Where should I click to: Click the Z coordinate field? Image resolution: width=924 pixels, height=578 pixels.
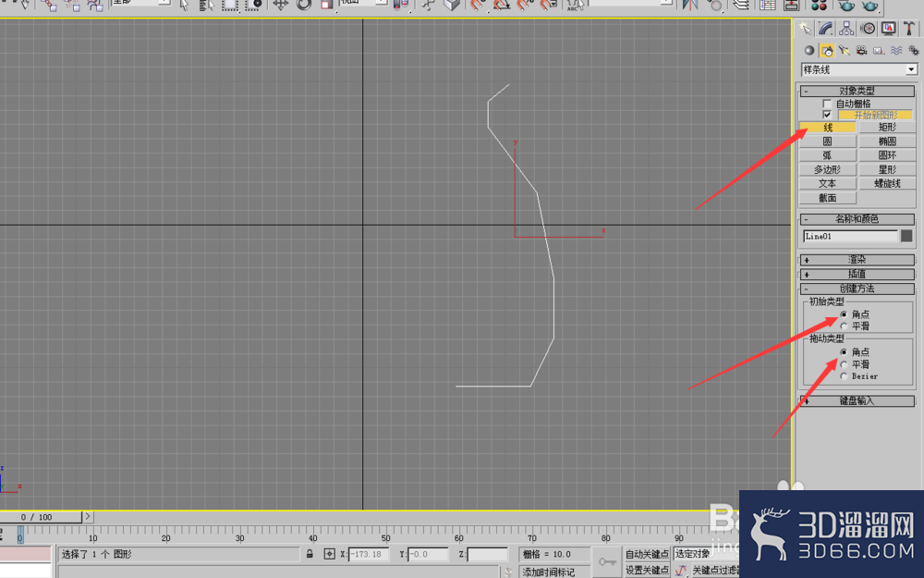487,554
